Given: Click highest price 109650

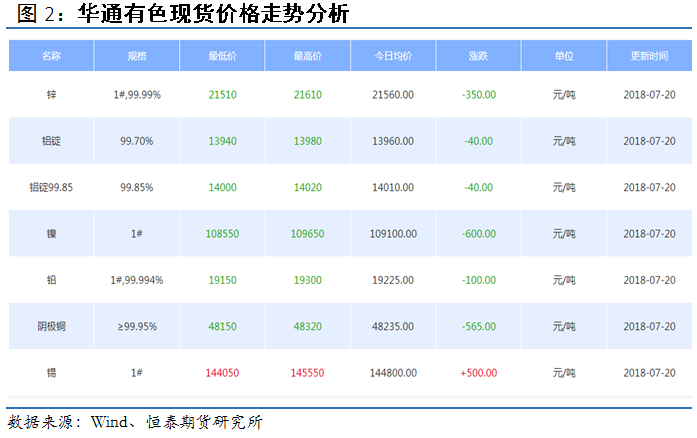Looking at the screenshot, I should click(x=308, y=233).
